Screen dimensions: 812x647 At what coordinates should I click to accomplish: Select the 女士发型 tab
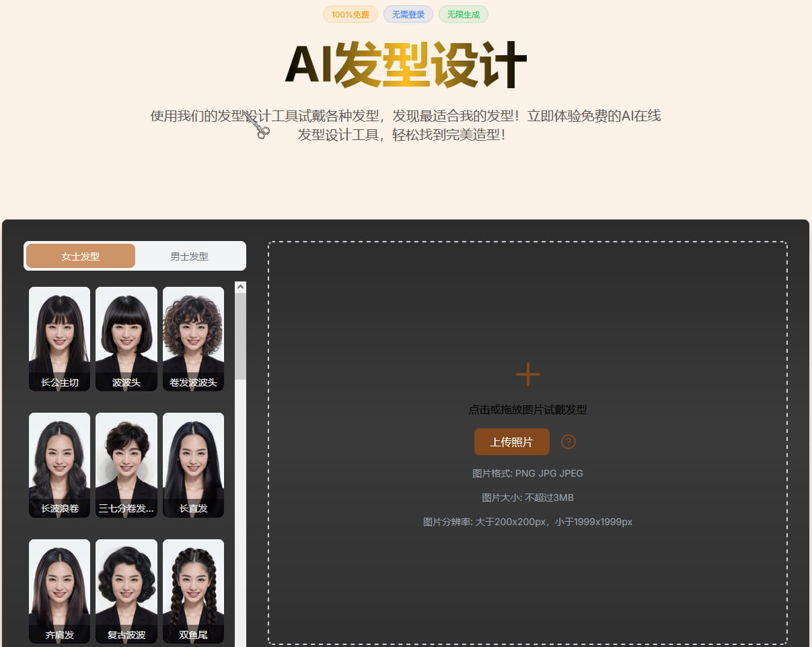pos(81,256)
